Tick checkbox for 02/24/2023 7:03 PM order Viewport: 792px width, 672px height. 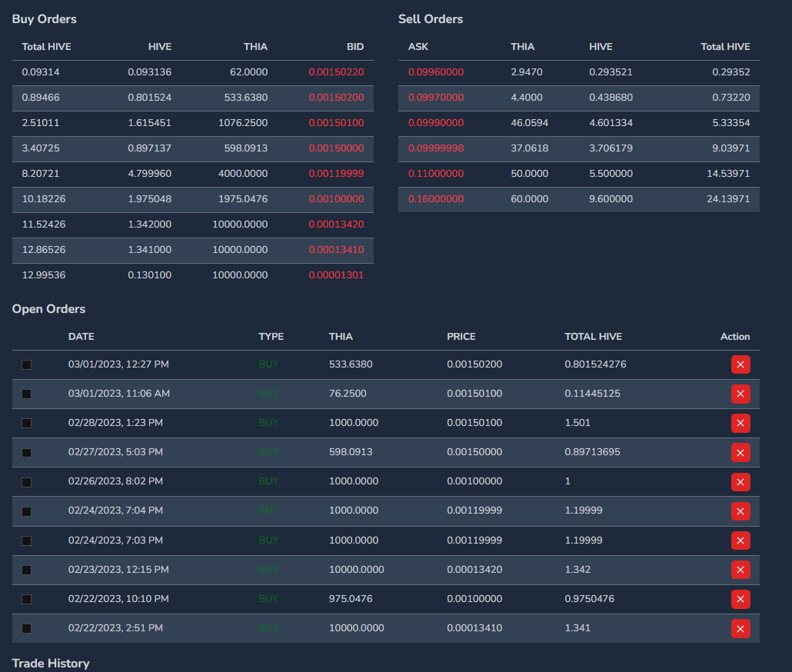[x=27, y=541]
